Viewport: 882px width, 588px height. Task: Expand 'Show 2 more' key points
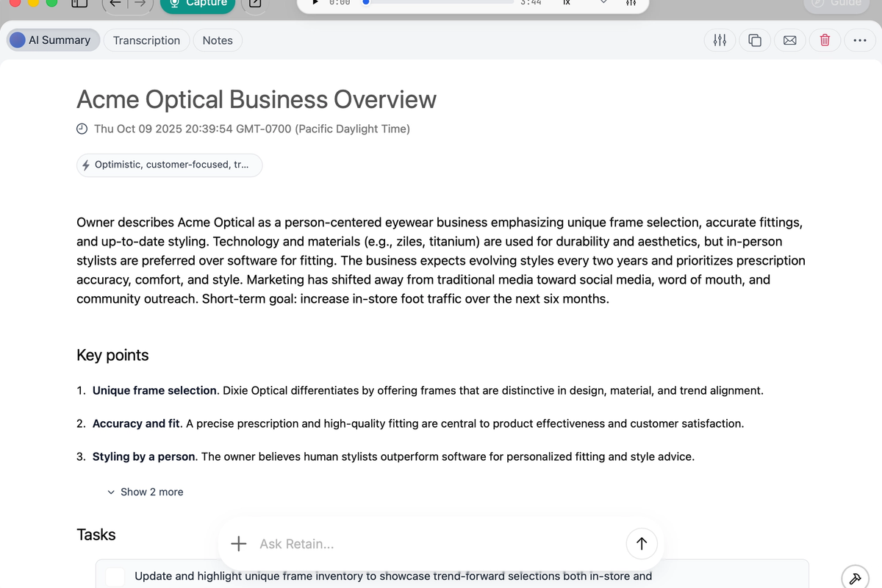pyautogui.click(x=145, y=491)
